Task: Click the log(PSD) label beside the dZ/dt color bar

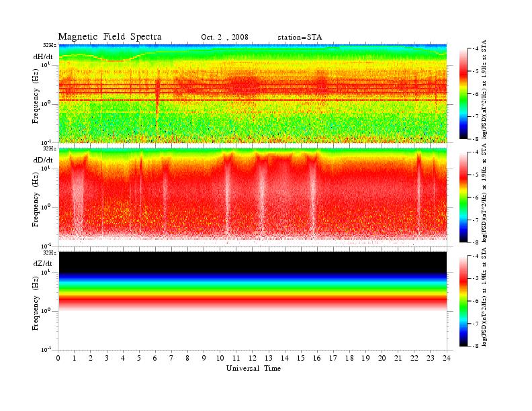Action: (484, 297)
